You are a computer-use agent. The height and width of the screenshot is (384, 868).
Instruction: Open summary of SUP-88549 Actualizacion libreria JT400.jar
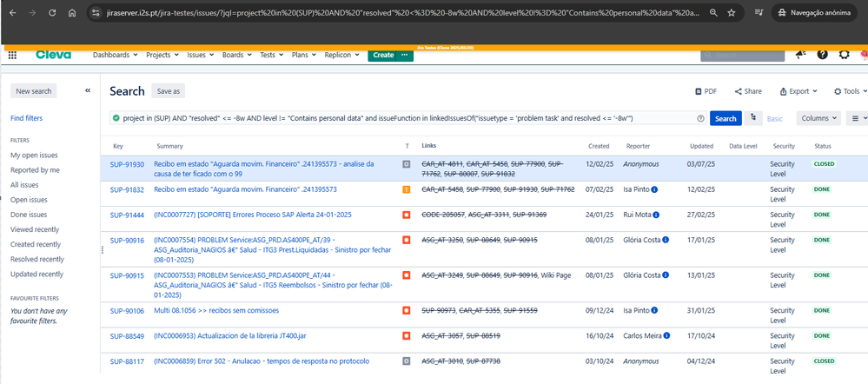229,336
